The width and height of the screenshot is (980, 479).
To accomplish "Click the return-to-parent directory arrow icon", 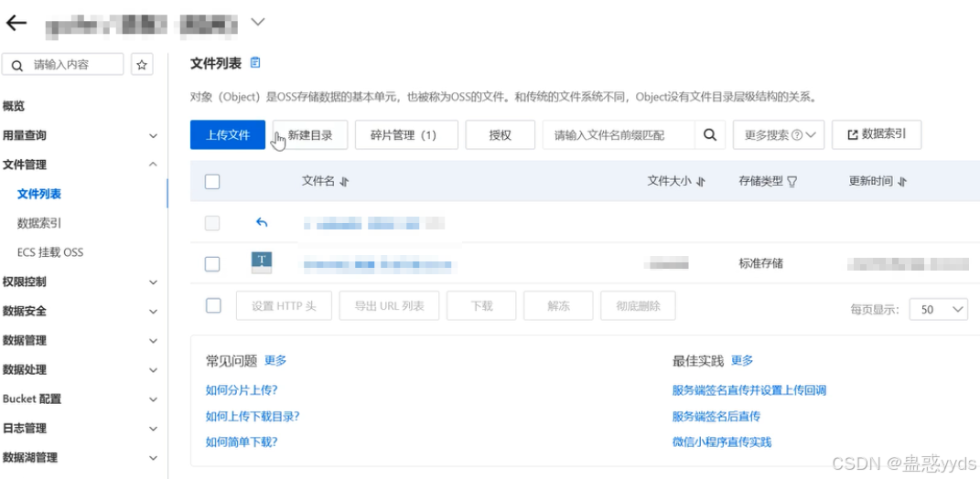I will [262, 222].
